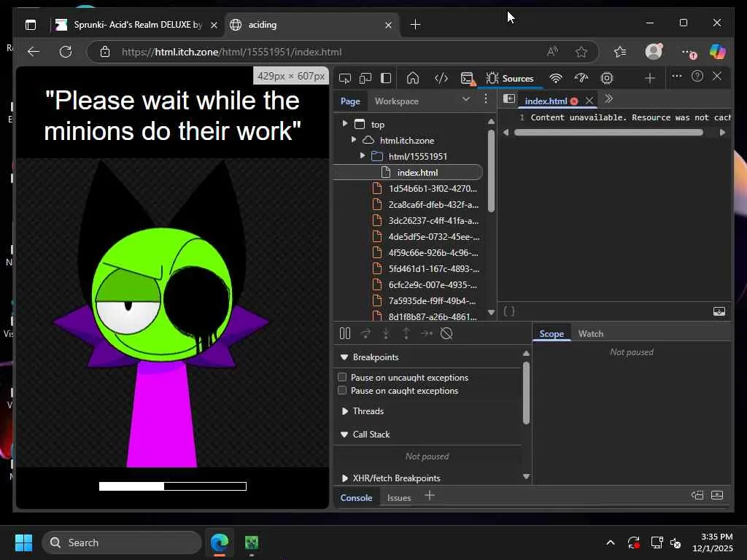Open the Application panel gear icon

(606, 78)
